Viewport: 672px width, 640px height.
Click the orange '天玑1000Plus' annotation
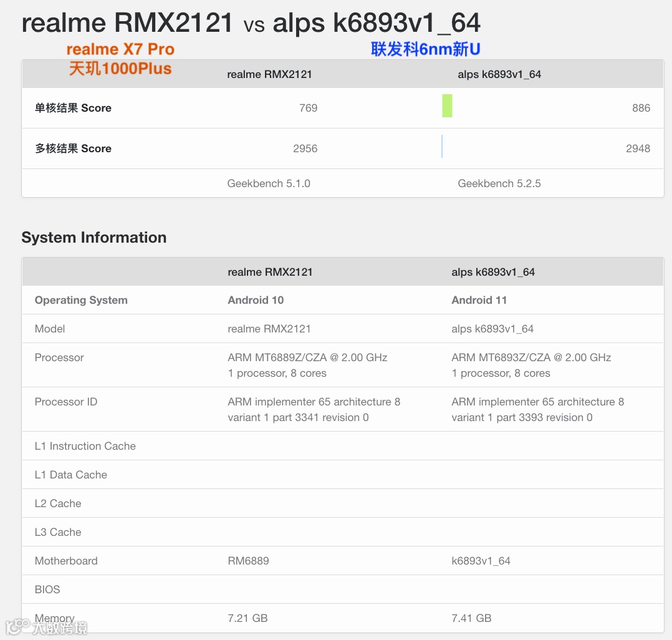click(x=120, y=68)
